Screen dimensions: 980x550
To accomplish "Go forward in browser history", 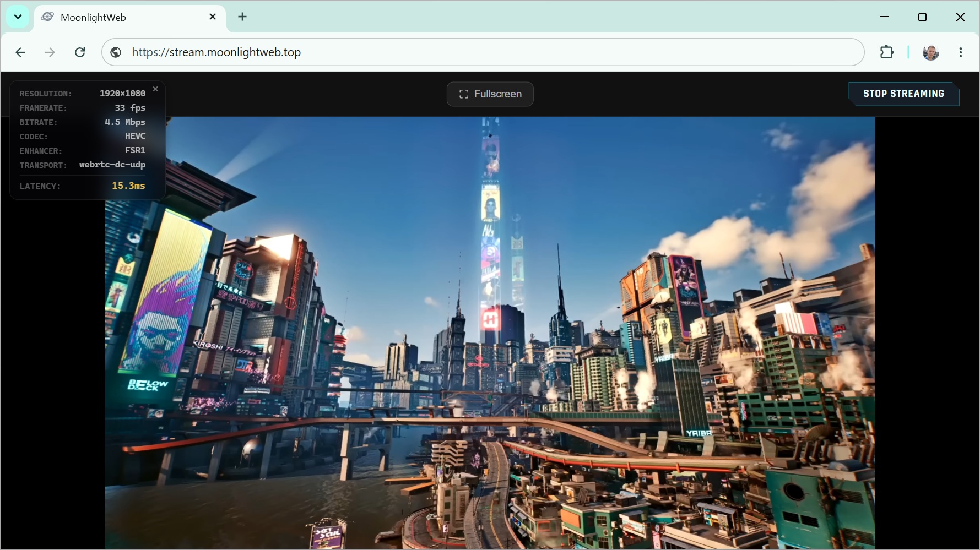I will 50,52.
